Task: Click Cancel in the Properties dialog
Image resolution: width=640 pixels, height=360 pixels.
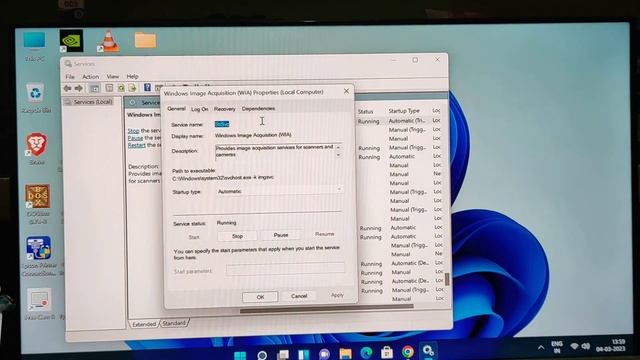Action: point(299,296)
